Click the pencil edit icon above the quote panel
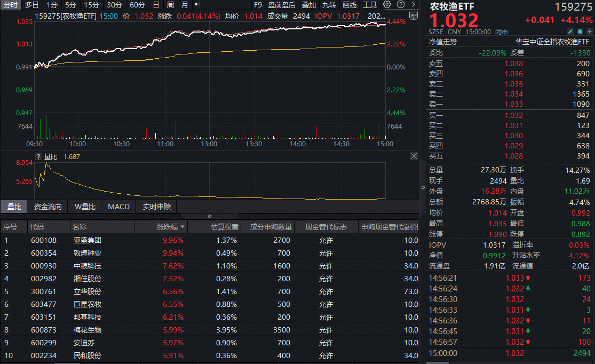Screen dimensions: 595x364 (x=570, y=31)
